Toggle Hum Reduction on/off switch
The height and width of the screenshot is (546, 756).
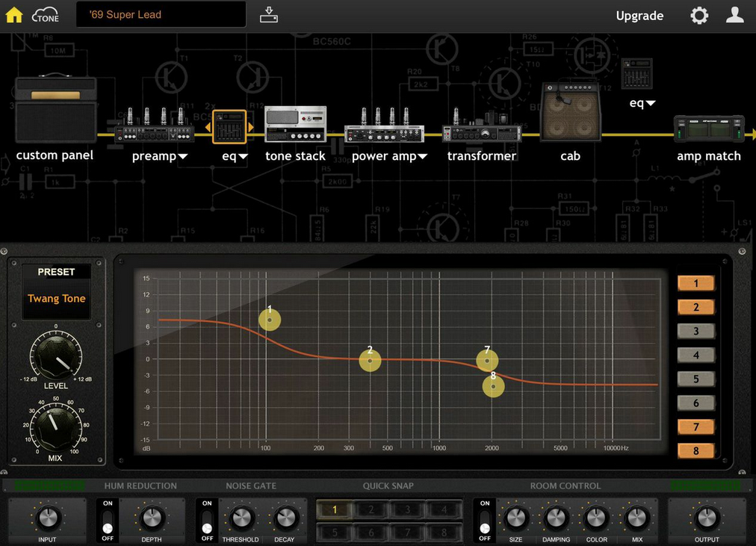pyautogui.click(x=108, y=521)
